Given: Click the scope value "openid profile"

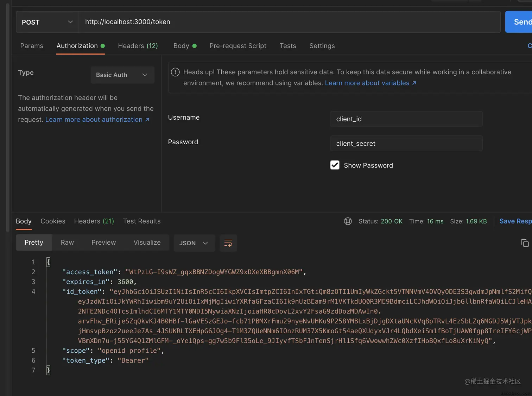Looking at the screenshot, I should pos(129,351).
